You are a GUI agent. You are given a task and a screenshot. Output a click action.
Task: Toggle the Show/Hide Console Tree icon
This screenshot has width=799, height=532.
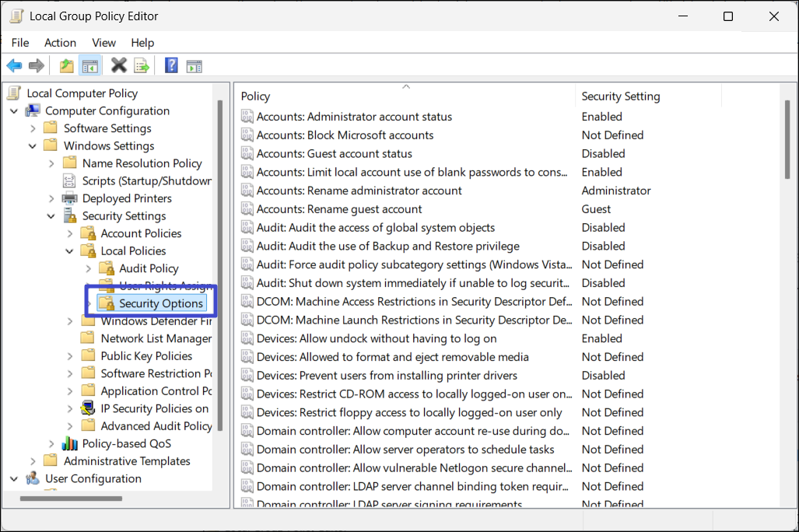(89, 66)
